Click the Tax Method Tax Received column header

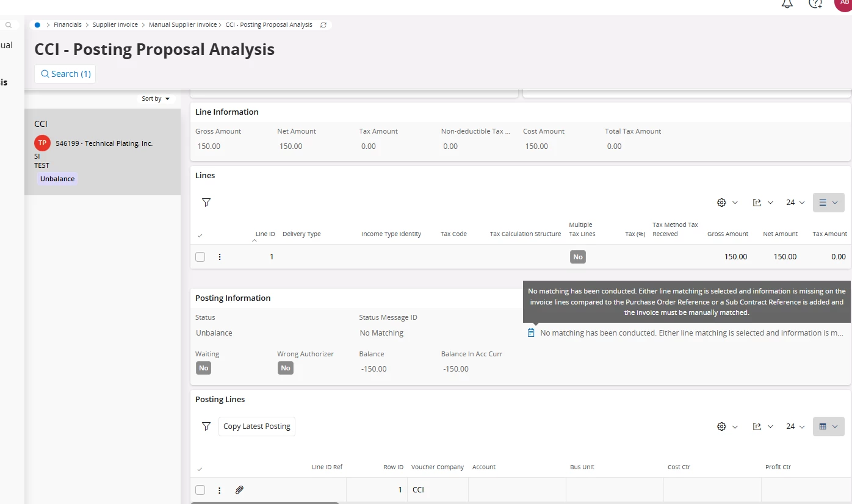pos(675,229)
